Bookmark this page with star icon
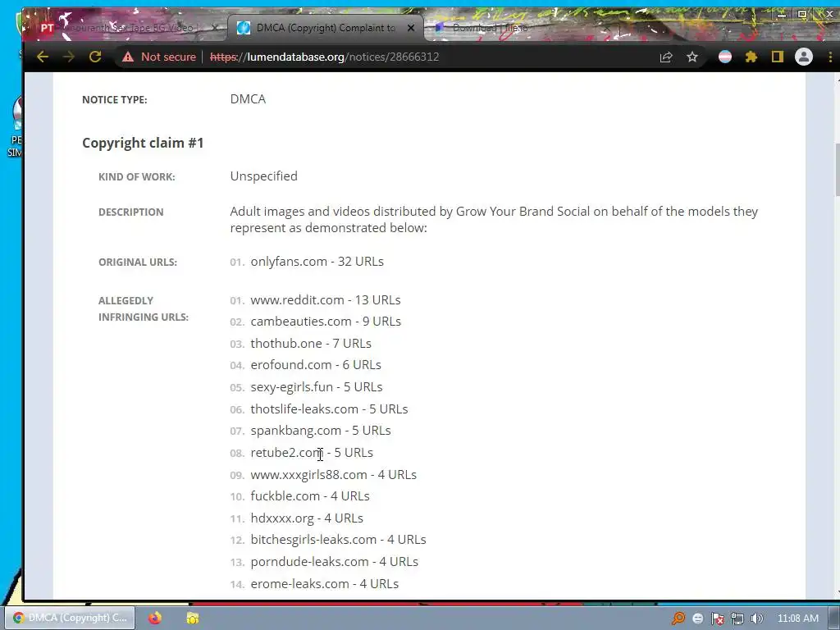Screen dimensions: 840x630 tap(692, 57)
